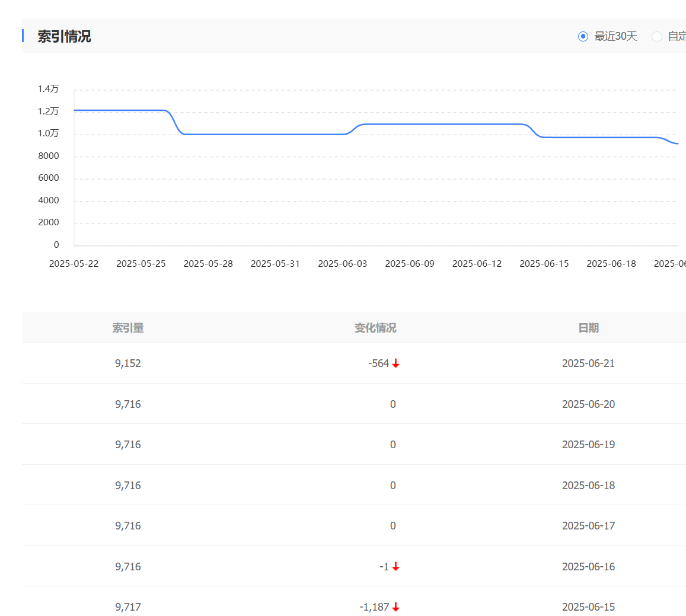Viewport: 686px width, 616px height.
Task: Click change value -1,187
Action: coord(375,607)
